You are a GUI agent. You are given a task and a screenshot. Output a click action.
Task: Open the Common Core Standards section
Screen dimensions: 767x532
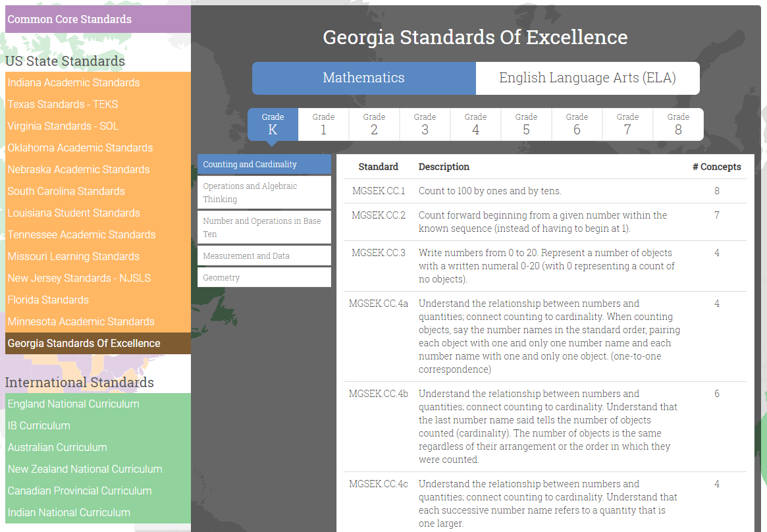pyautogui.click(x=68, y=19)
